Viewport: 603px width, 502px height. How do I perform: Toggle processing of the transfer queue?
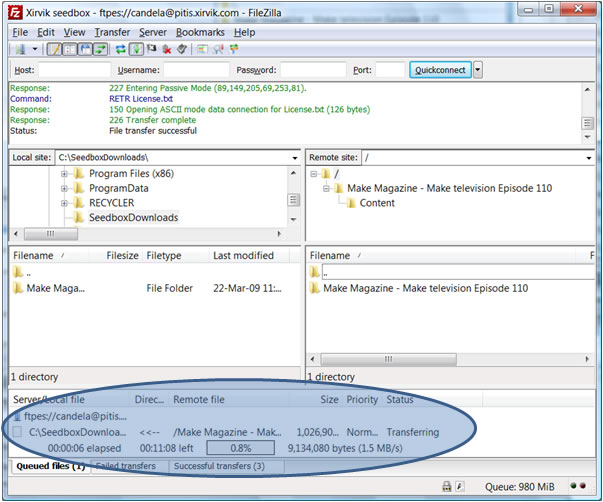[x=136, y=49]
